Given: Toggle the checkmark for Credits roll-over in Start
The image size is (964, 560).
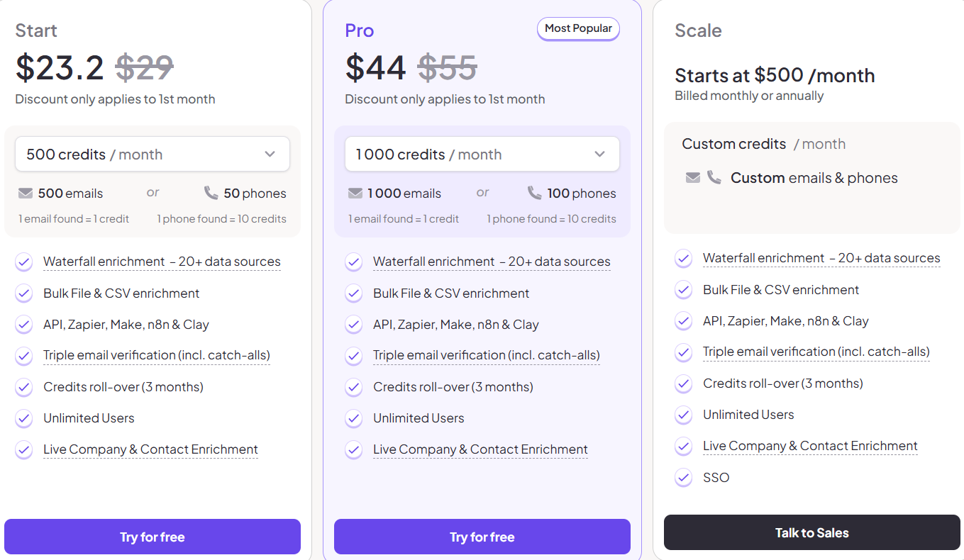Looking at the screenshot, I should click(23, 387).
